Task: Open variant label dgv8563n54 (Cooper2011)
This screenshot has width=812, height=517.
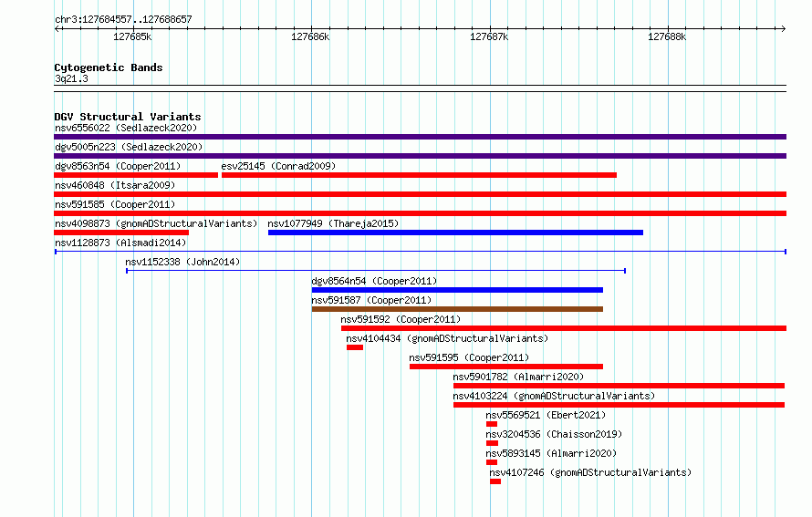Action: pyautogui.click(x=118, y=166)
